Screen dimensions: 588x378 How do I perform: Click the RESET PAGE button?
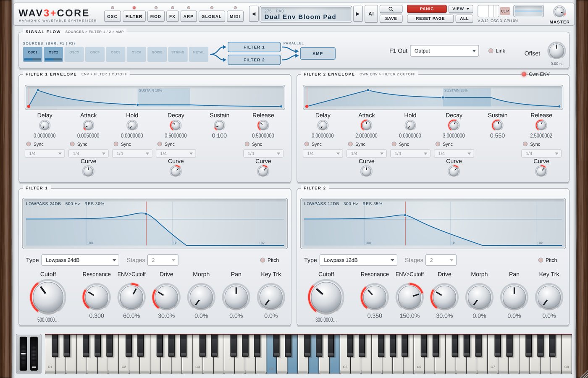point(430,18)
